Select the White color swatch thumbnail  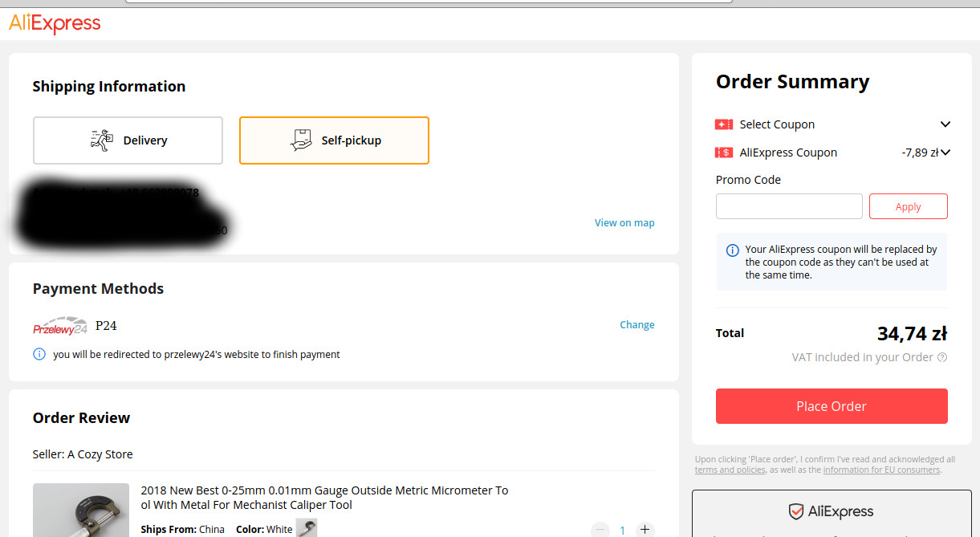pyautogui.click(x=307, y=528)
